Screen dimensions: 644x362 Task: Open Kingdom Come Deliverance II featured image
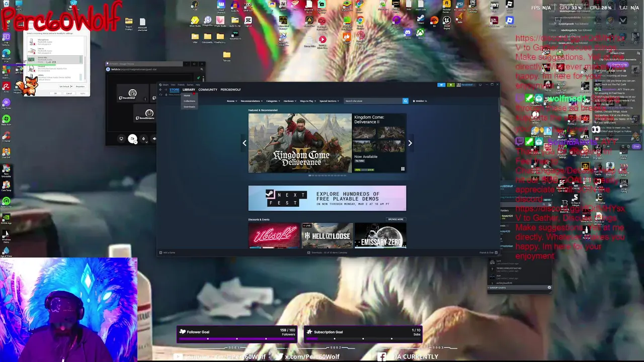coord(300,143)
